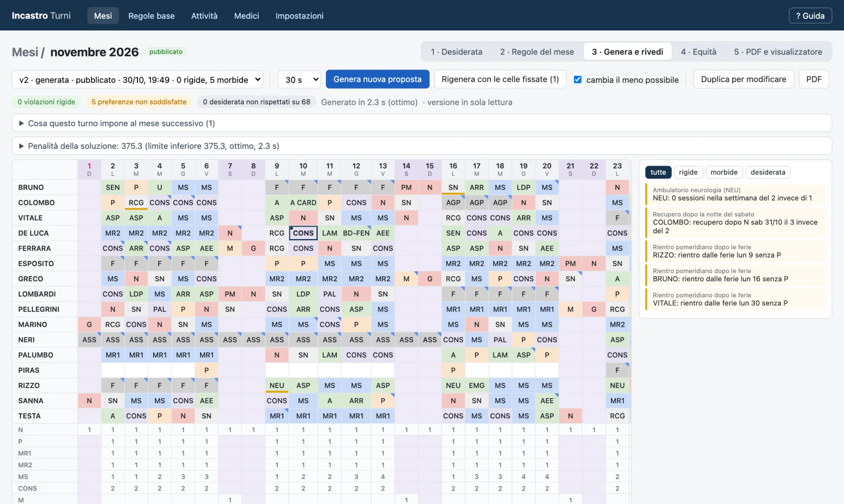Click the ? Guida button
The width and height of the screenshot is (844, 504).
(810, 16)
